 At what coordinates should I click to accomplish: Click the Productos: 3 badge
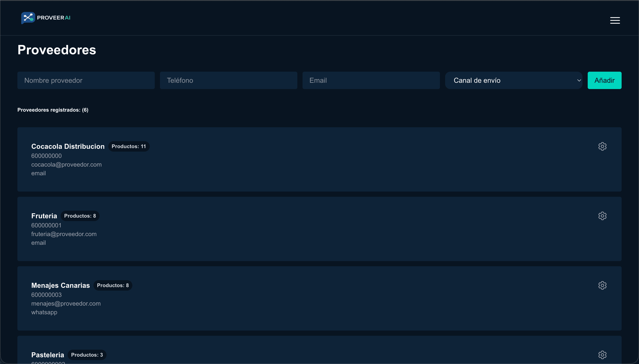click(87, 355)
